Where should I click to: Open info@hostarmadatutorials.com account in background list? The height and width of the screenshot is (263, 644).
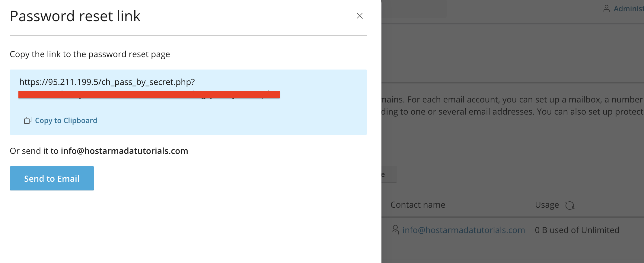[464, 230]
